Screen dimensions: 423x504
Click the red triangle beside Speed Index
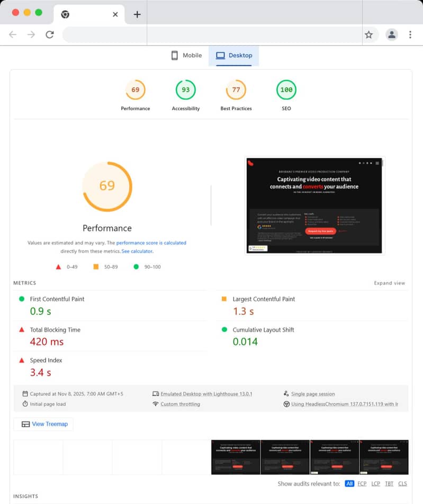(x=22, y=361)
